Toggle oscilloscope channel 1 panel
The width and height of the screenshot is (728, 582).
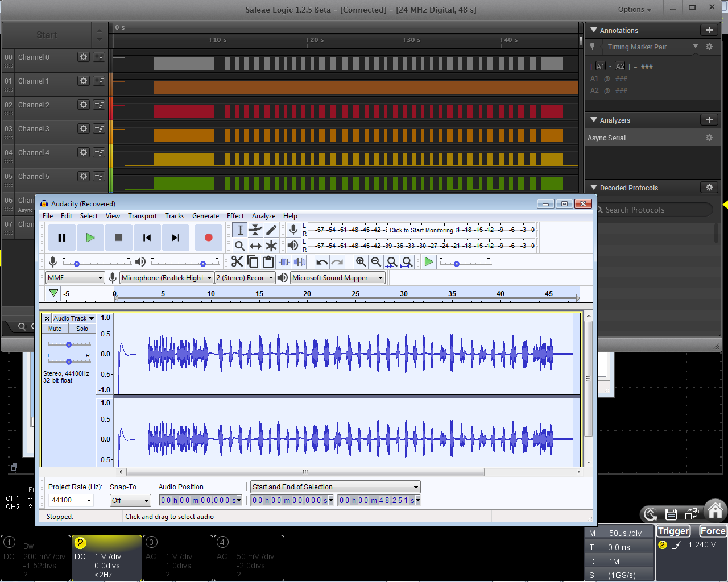(36, 558)
